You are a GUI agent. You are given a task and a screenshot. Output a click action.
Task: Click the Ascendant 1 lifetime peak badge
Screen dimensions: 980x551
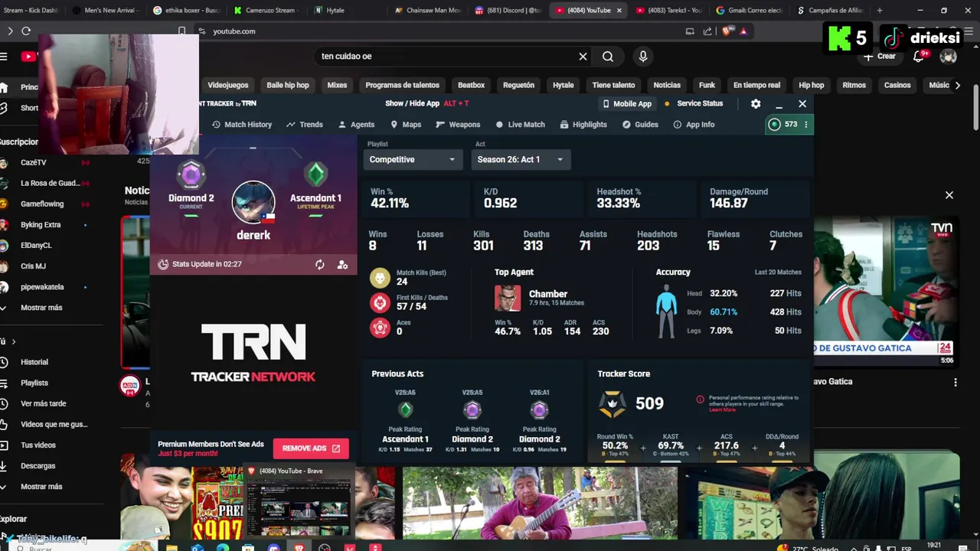pos(315,175)
